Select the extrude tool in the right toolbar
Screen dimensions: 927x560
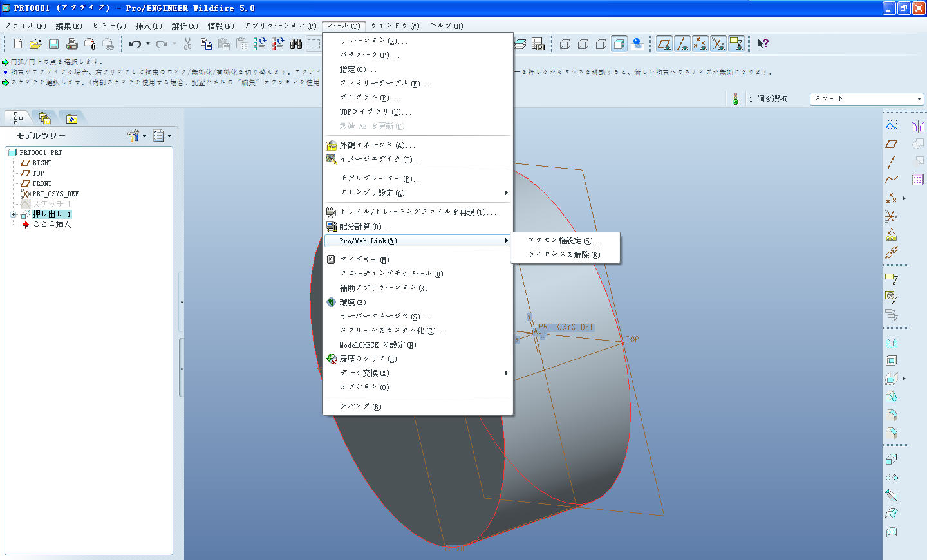(892, 460)
